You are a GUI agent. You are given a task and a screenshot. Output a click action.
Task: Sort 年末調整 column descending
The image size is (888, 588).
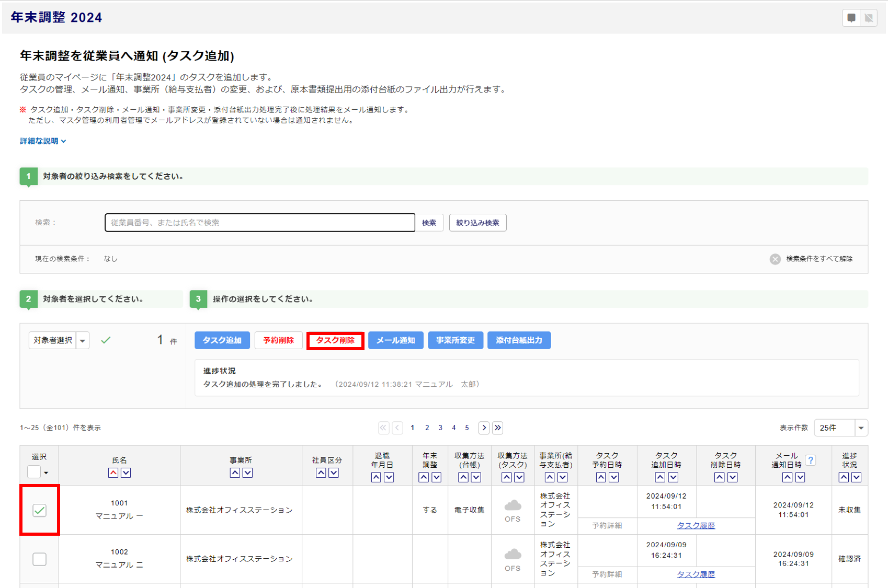pyautogui.click(x=437, y=477)
